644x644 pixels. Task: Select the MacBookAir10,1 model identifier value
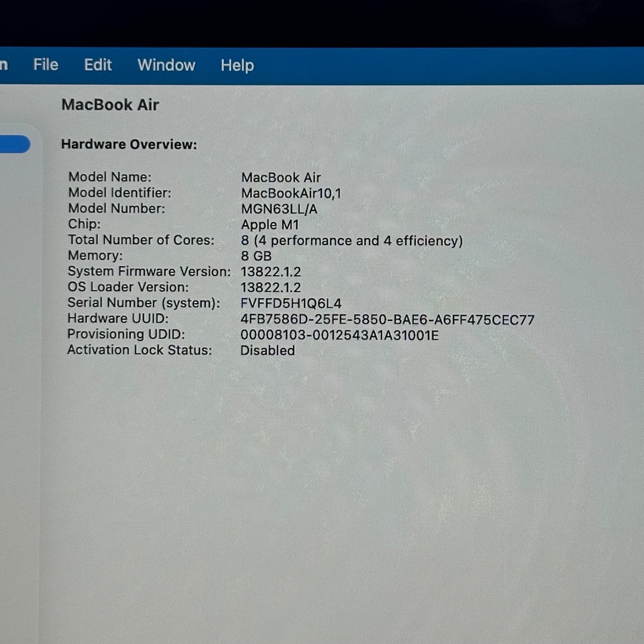point(291,193)
